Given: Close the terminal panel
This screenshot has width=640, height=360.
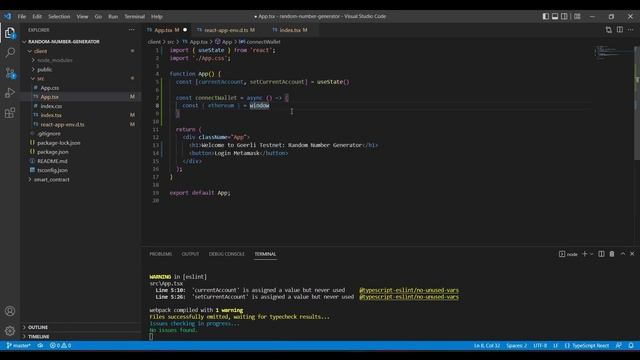Looking at the screenshot, I should click(x=632, y=254).
